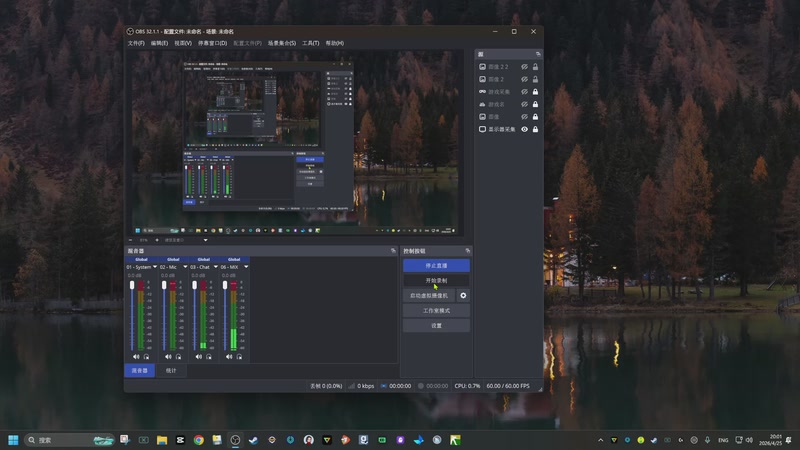Show the 图像 2 source
This screenshot has width=800, height=450.
point(524,79)
